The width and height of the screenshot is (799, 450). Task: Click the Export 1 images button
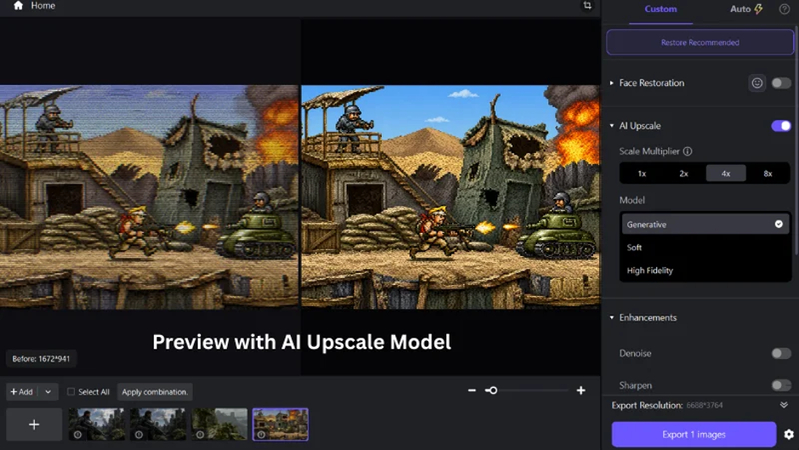pyautogui.click(x=694, y=434)
